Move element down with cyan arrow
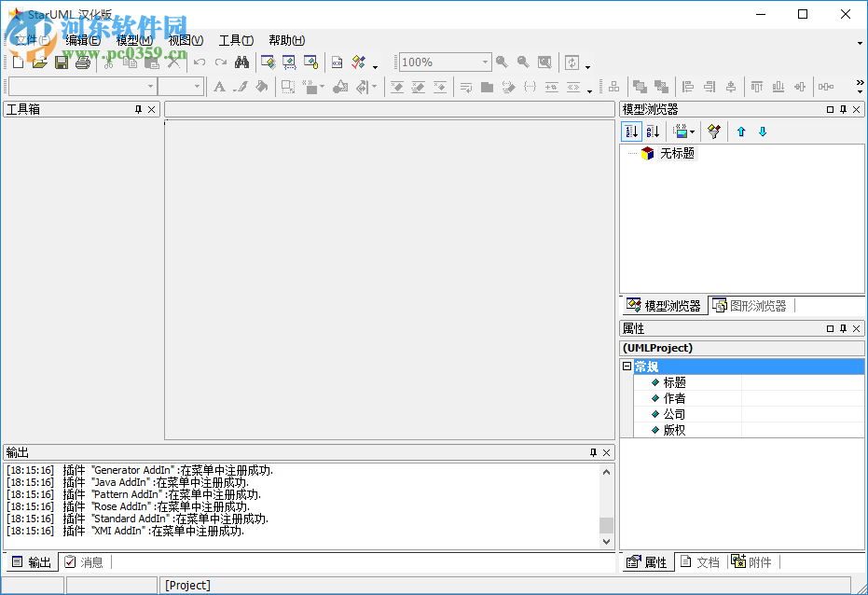The image size is (868, 595). [x=763, y=131]
